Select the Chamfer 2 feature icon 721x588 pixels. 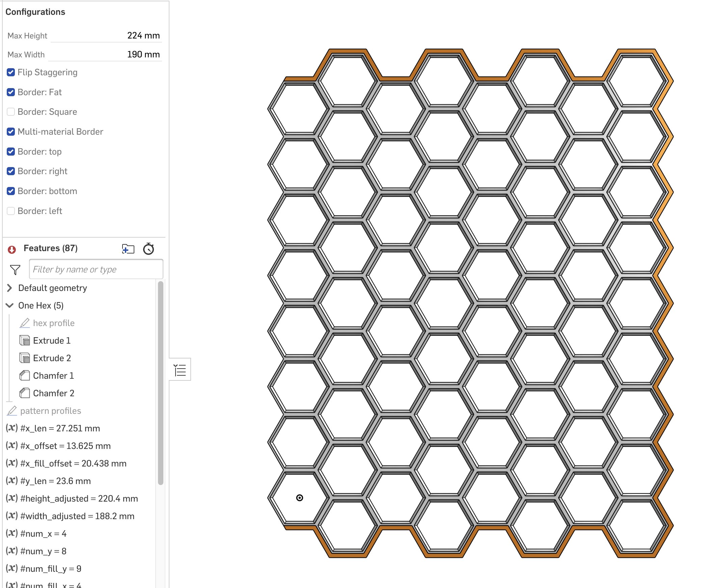coord(25,393)
